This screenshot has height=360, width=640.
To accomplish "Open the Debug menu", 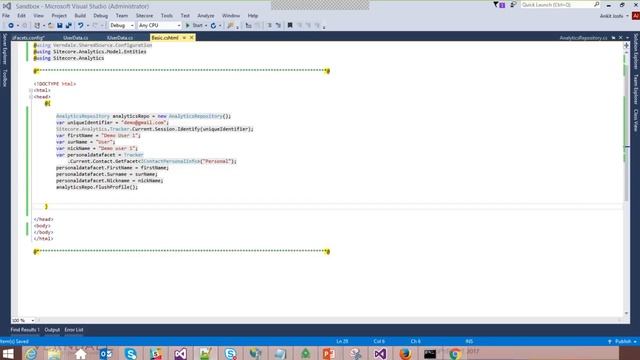I will click(100, 16).
